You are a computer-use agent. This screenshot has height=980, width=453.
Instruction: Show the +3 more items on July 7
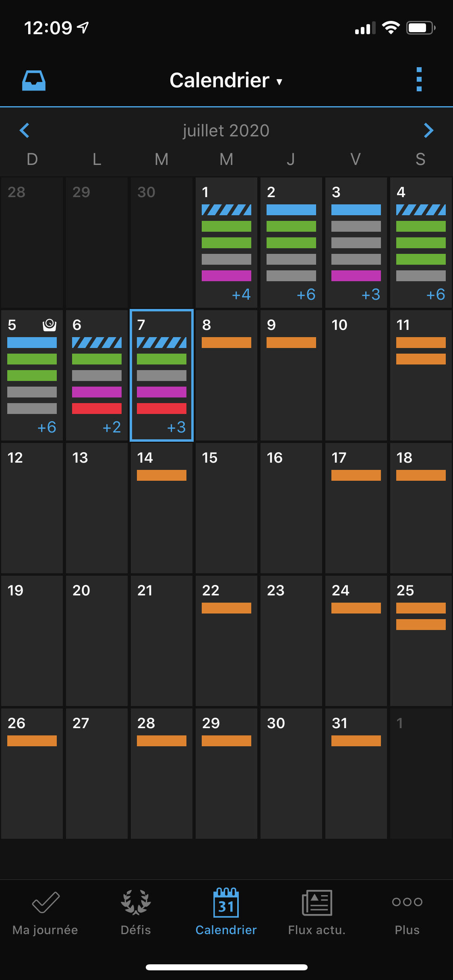pos(176,427)
